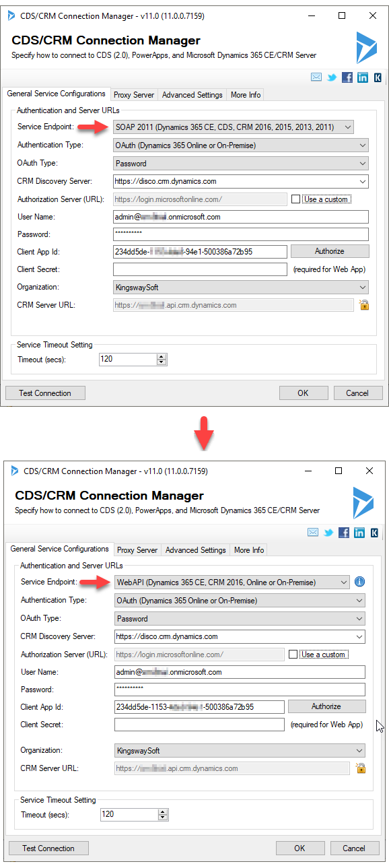Expand Authentication Type dropdown in WebAPI dialog

[x=240, y=600]
